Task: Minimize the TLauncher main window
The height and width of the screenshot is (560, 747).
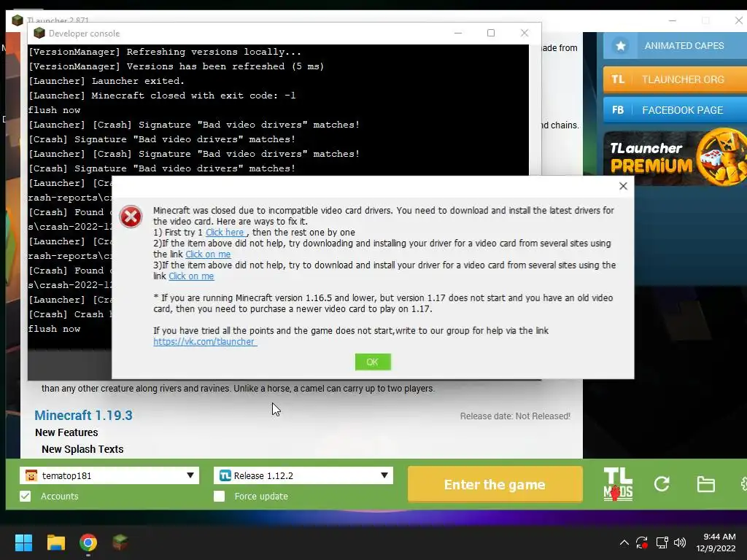Action: coord(672,20)
